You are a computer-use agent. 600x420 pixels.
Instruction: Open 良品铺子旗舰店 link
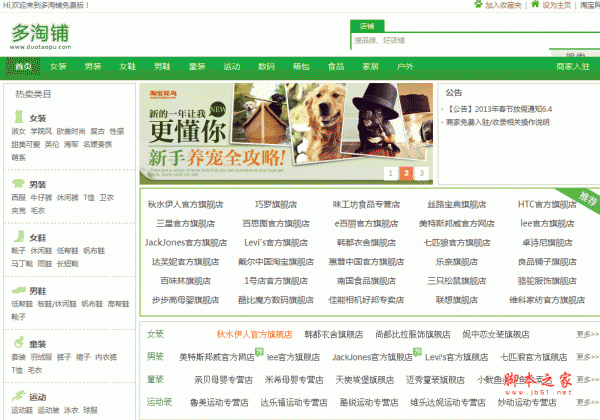(x=547, y=262)
